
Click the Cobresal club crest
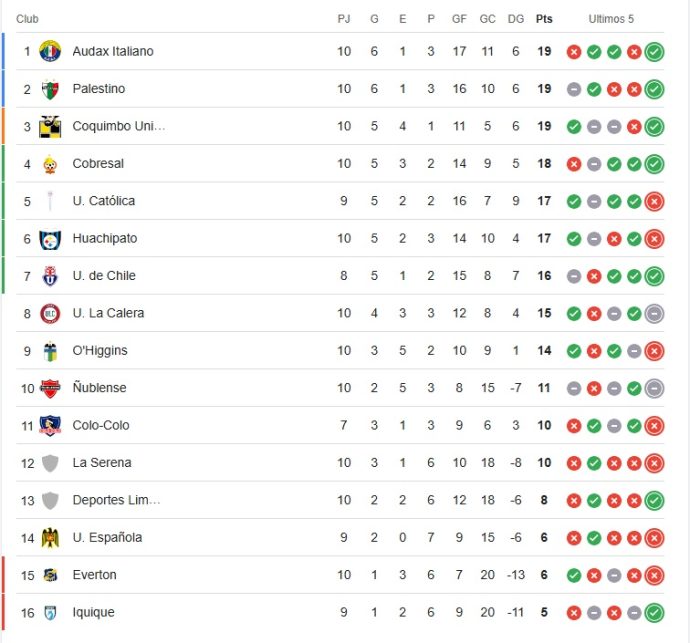click(50, 164)
